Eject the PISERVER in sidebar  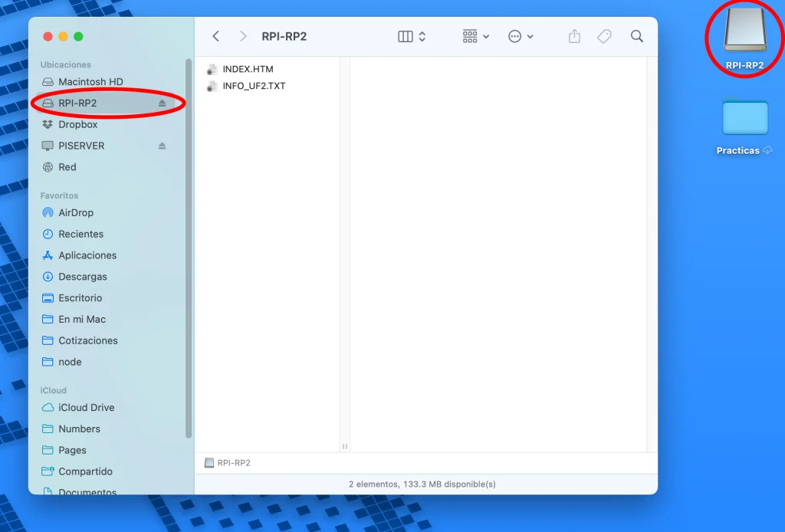[162, 146]
